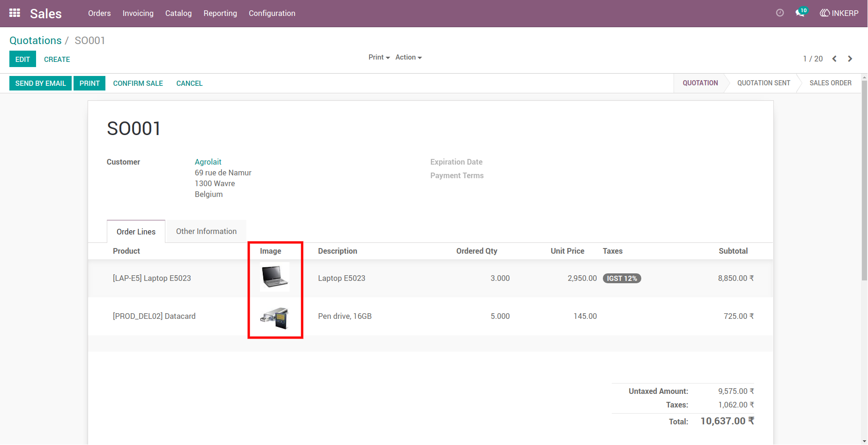868x445 pixels.
Task: Click the IGST 12% tax tag
Action: pos(622,278)
